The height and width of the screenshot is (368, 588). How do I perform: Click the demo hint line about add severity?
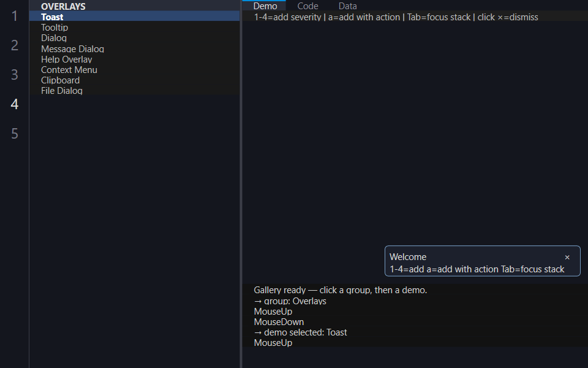click(396, 17)
